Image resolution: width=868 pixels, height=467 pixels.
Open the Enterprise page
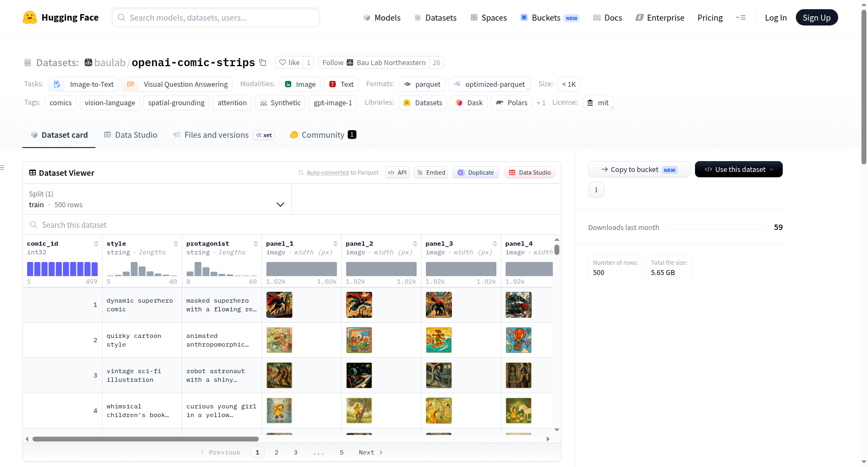click(x=660, y=17)
